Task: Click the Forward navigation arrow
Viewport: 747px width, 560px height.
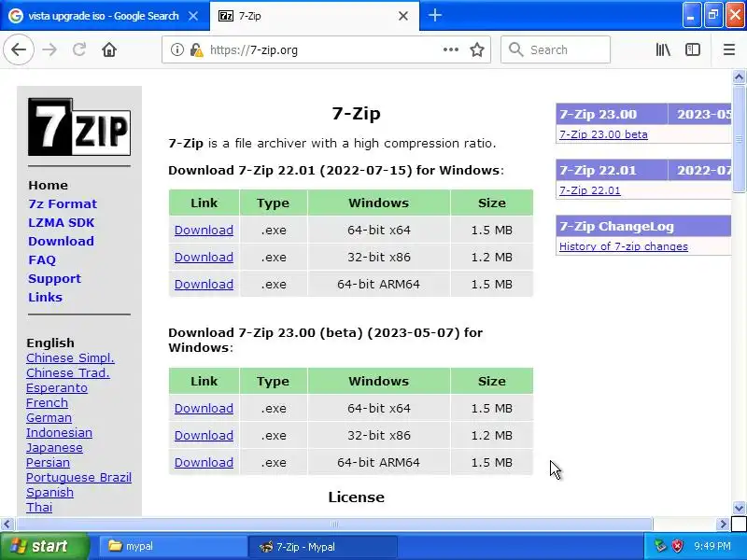Action: coord(49,49)
